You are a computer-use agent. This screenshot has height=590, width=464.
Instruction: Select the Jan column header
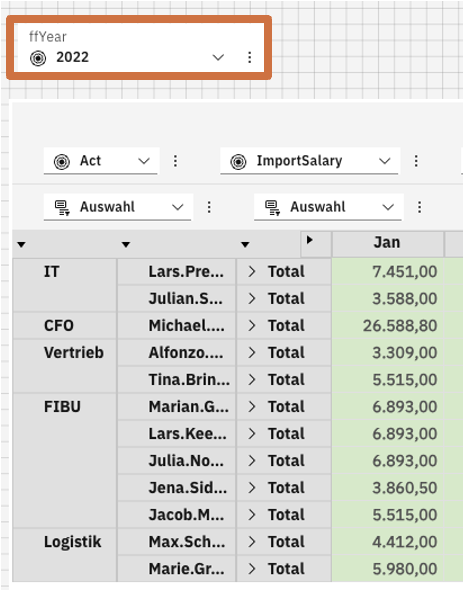point(387,243)
